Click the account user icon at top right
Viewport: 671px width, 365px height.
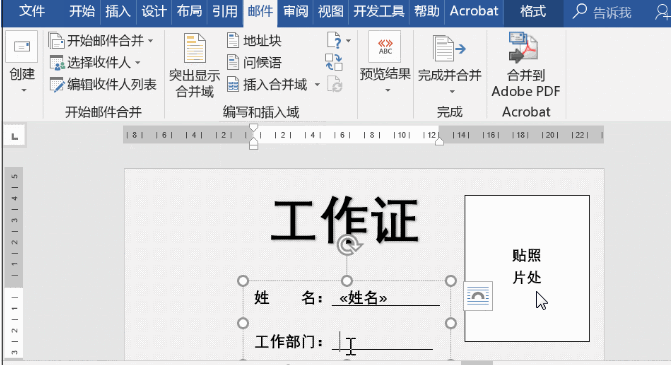tap(662, 12)
